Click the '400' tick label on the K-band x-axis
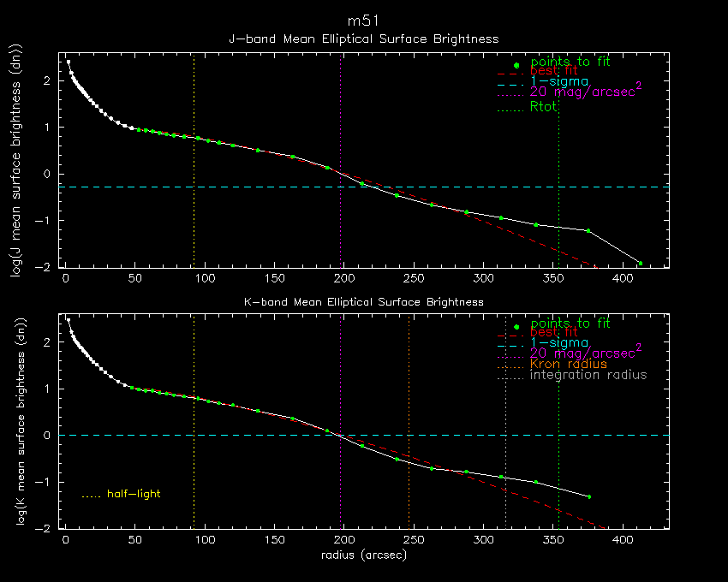 coord(621,541)
